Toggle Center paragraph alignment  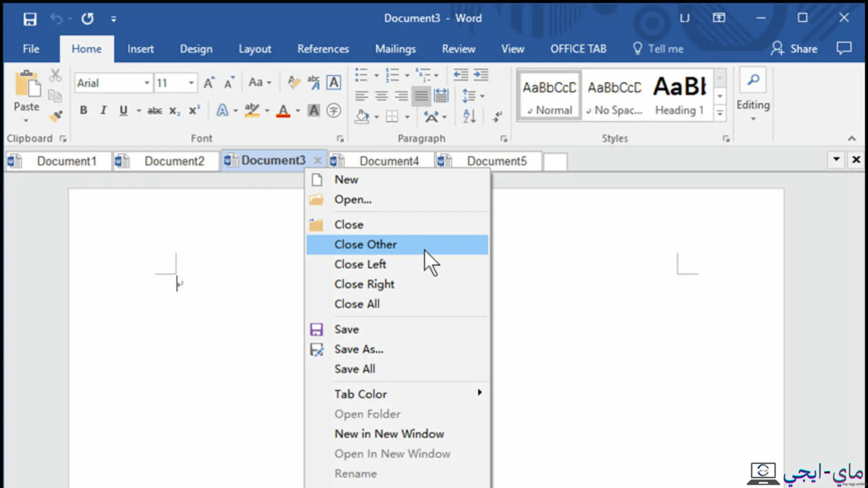(x=381, y=96)
